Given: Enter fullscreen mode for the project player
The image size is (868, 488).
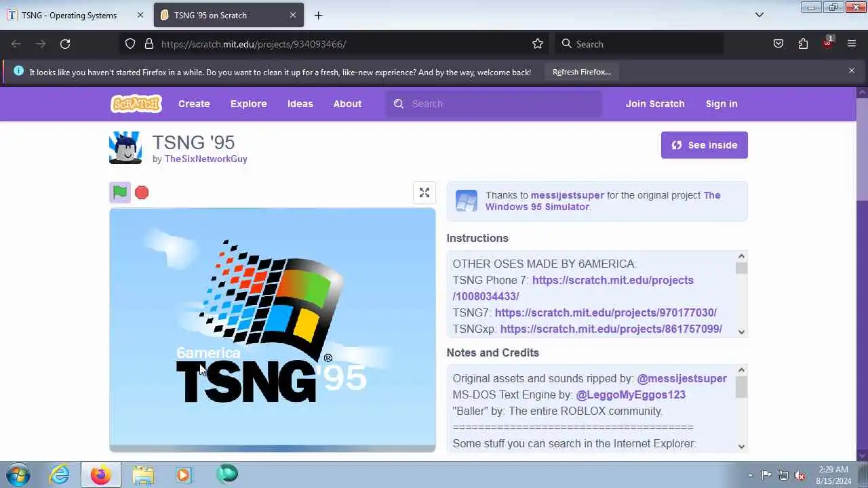Looking at the screenshot, I should click(425, 192).
